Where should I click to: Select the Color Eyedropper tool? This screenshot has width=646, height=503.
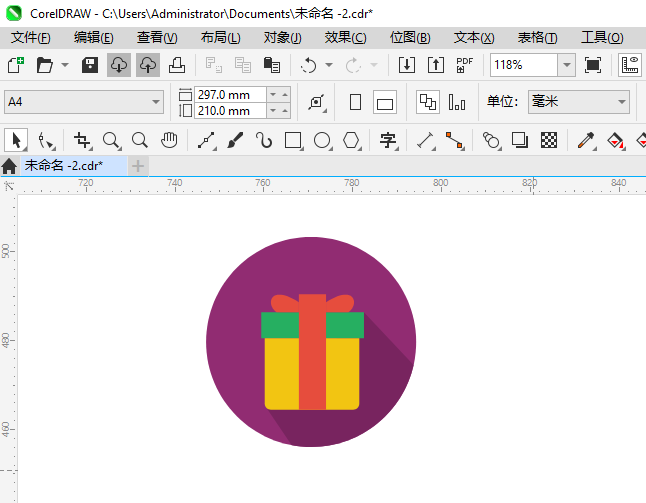click(586, 140)
